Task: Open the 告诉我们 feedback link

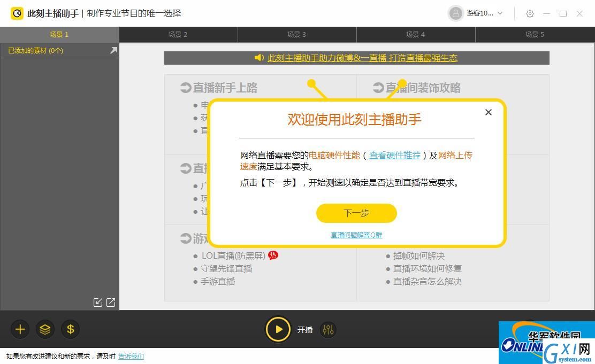Action: click(x=131, y=357)
